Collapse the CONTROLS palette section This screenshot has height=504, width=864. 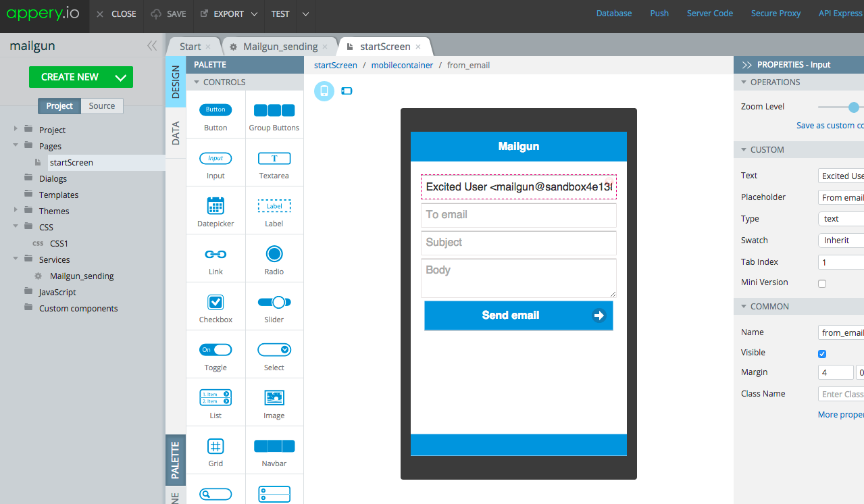[197, 82]
